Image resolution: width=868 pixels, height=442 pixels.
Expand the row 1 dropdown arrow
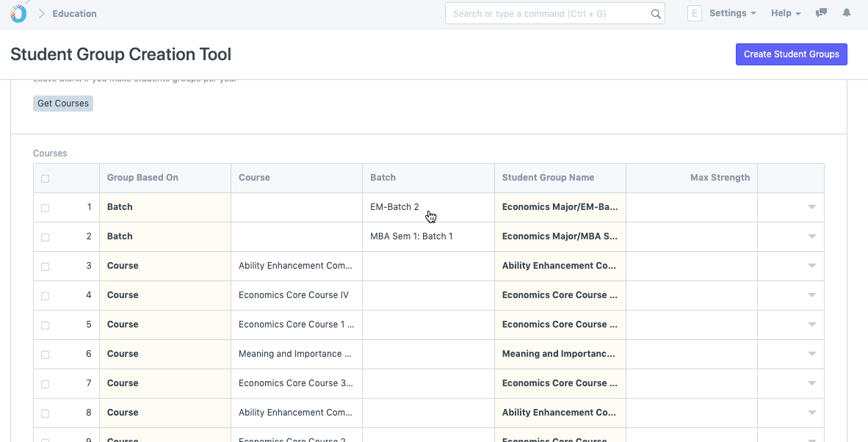pyautogui.click(x=811, y=208)
